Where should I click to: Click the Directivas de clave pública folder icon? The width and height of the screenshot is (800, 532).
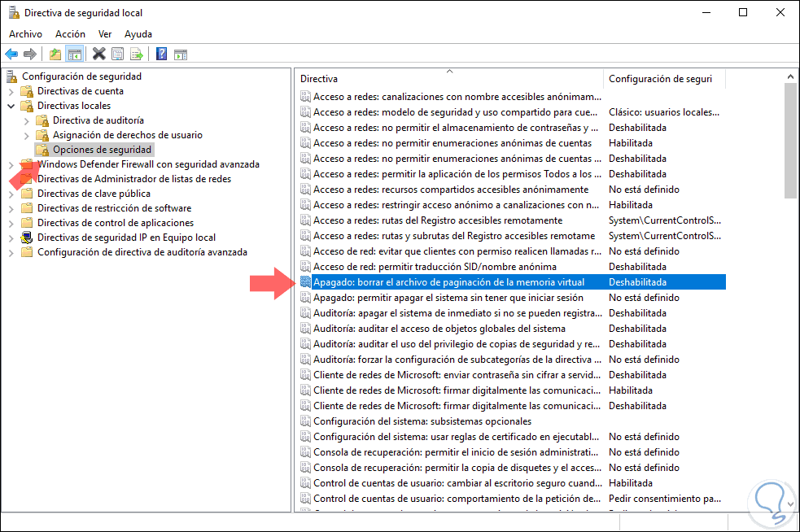click(x=27, y=194)
